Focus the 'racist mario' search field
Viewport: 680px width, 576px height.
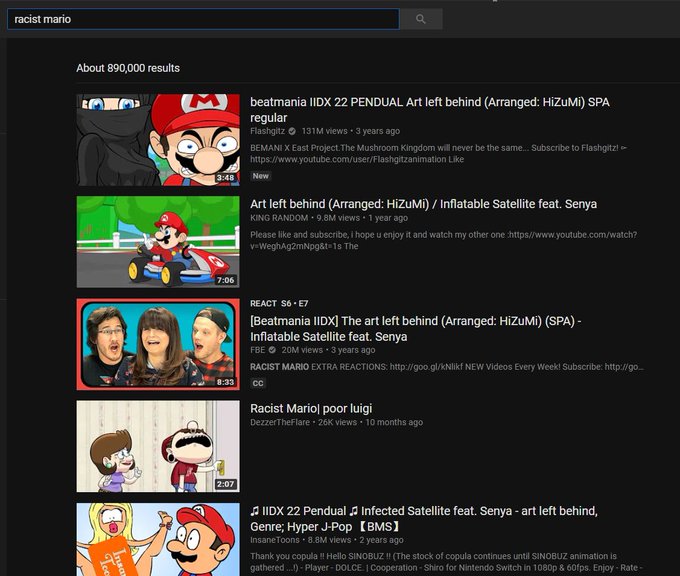[x=203, y=19]
